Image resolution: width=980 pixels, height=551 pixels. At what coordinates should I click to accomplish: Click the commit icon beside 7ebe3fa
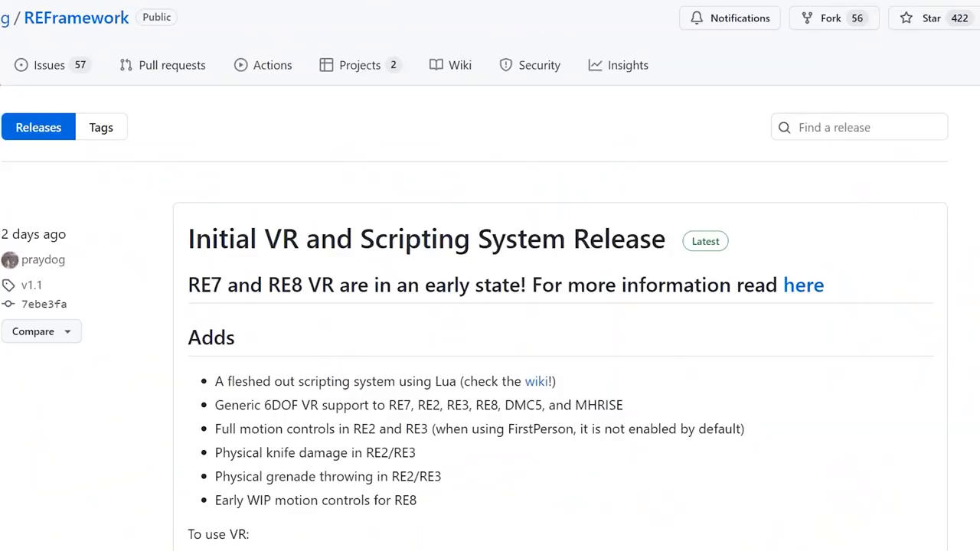click(x=8, y=304)
